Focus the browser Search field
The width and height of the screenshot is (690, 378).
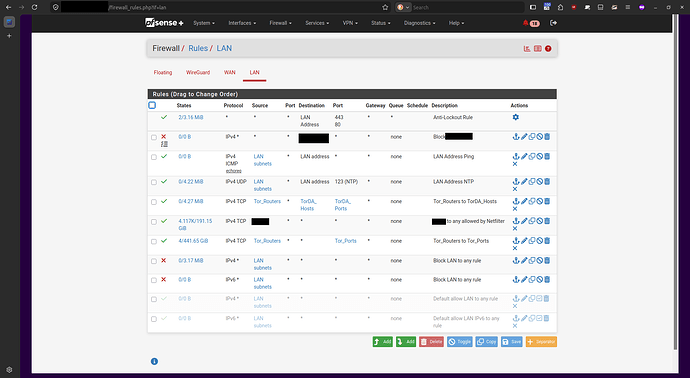[466, 7]
